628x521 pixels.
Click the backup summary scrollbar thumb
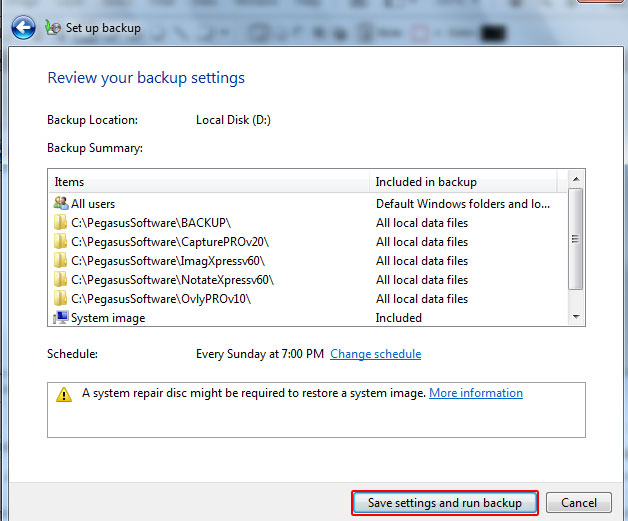(575, 239)
